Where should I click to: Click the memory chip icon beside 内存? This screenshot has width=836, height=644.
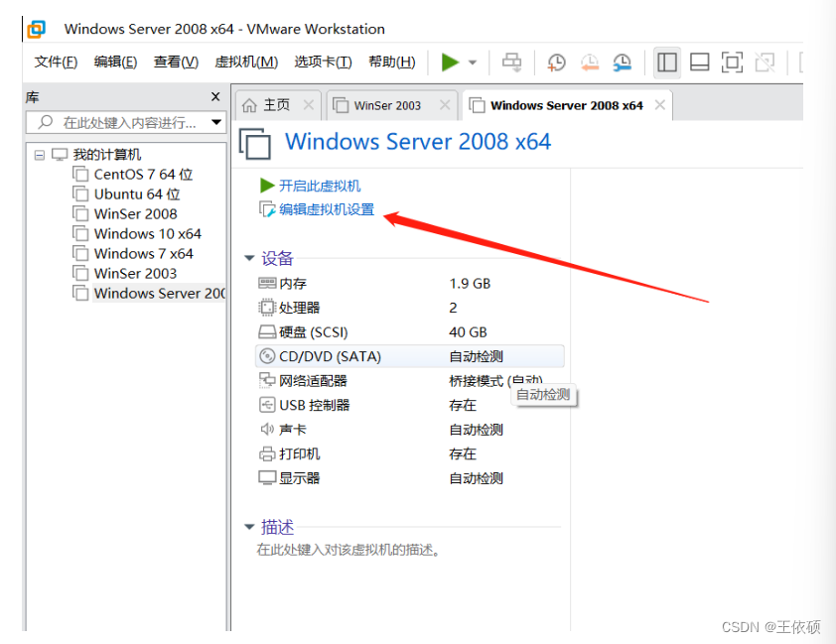[x=267, y=283]
